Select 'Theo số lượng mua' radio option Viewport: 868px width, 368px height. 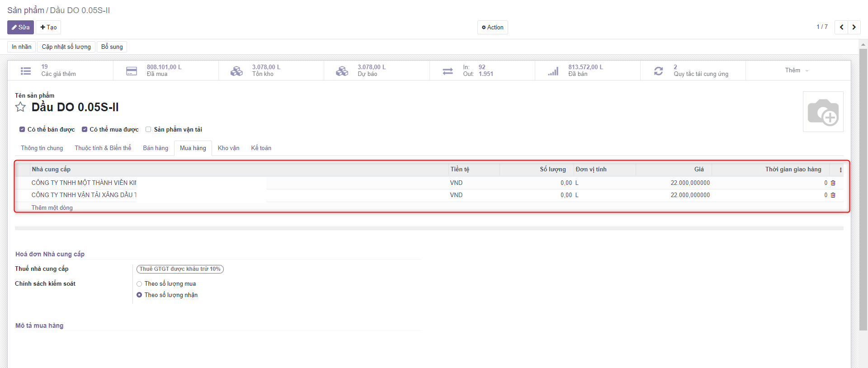click(139, 284)
